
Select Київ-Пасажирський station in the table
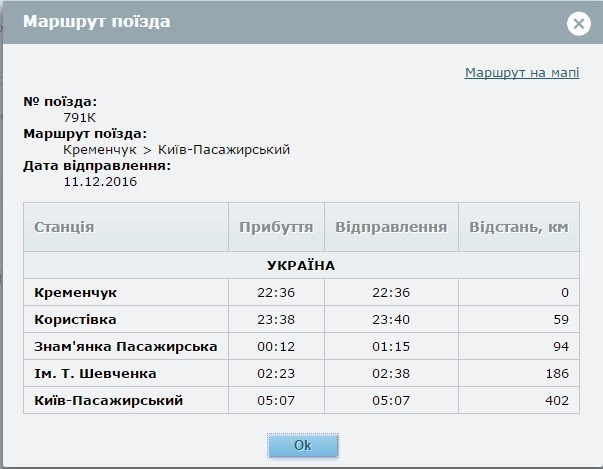108,401
